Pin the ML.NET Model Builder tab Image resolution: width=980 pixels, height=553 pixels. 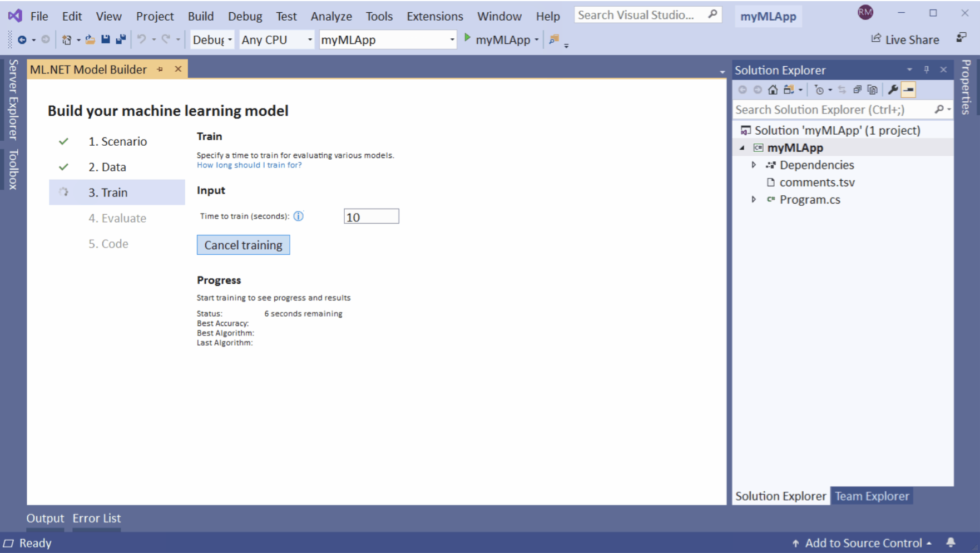click(160, 69)
